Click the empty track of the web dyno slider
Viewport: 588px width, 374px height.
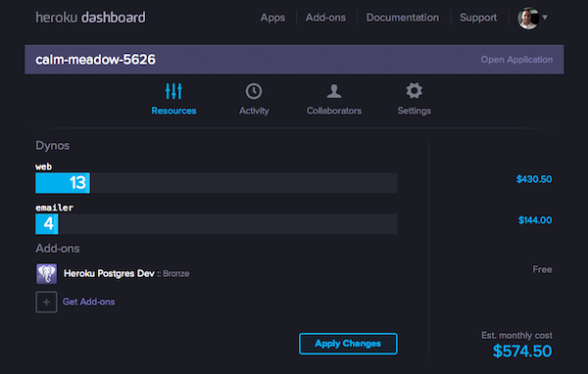[244, 183]
